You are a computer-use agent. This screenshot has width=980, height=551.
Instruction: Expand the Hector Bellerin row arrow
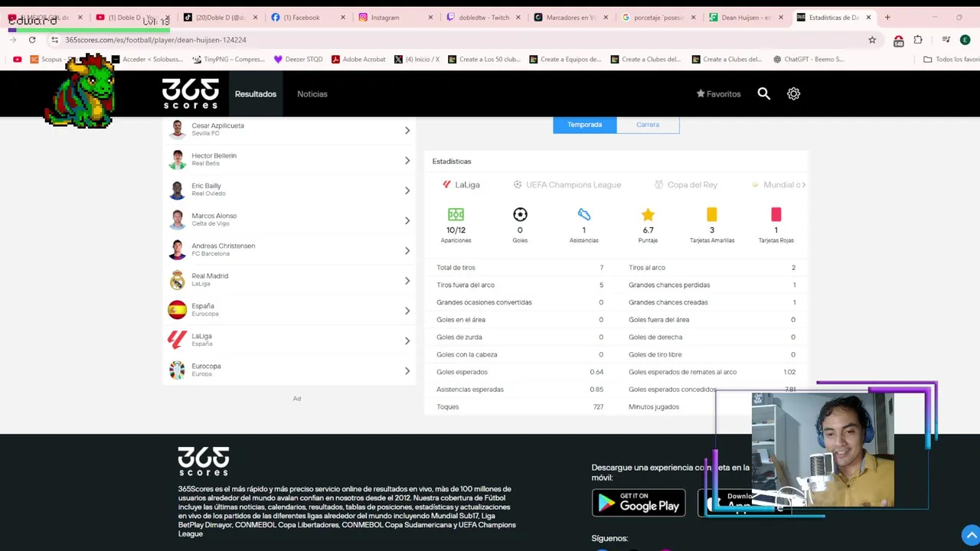point(407,160)
